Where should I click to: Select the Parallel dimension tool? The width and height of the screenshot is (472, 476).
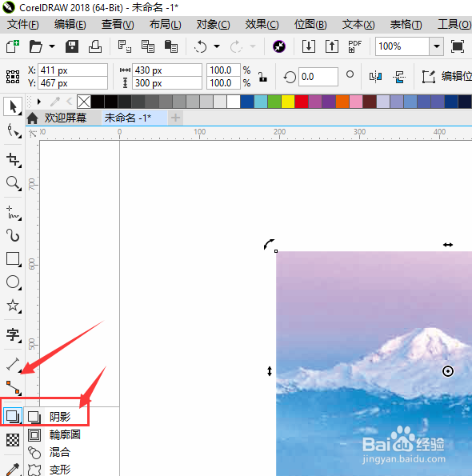pyautogui.click(x=13, y=364)
